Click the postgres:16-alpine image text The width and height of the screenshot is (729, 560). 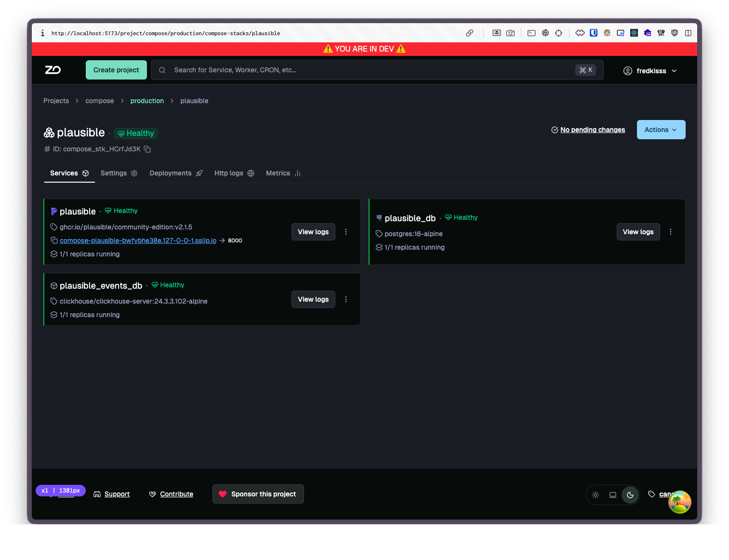[x=413, y=234]
